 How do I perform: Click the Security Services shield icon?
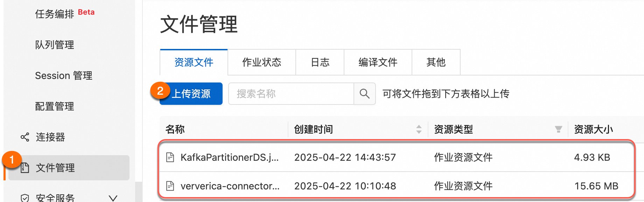pos(25,198)
